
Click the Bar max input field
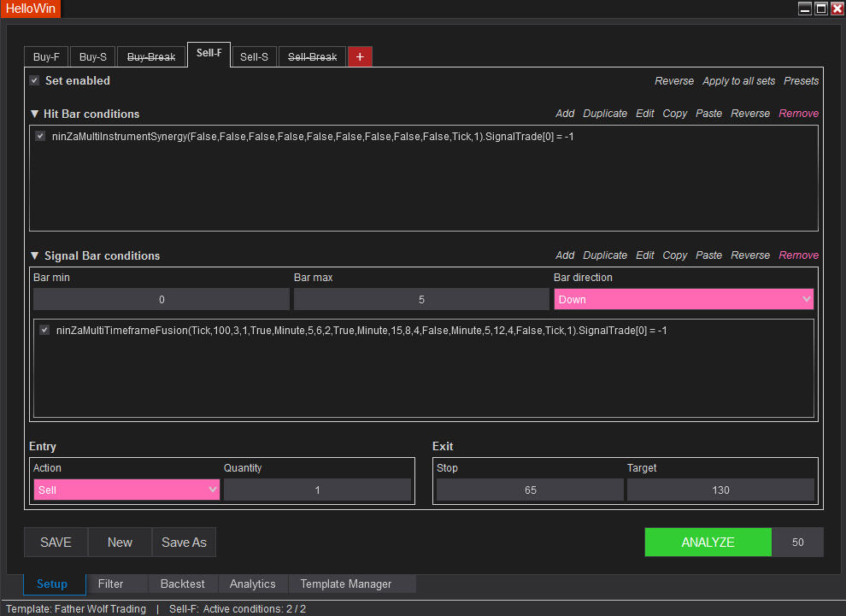(421, 300)
